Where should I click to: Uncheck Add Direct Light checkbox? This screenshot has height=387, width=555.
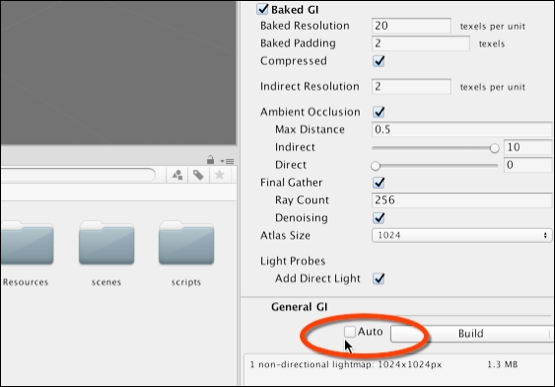point(379,278)
